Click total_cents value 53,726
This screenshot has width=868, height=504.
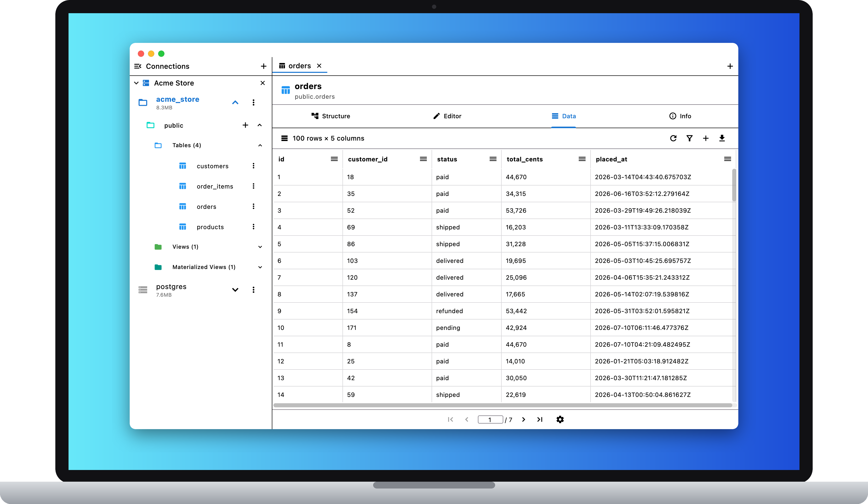pyautogui.click(x=516, y=210)
